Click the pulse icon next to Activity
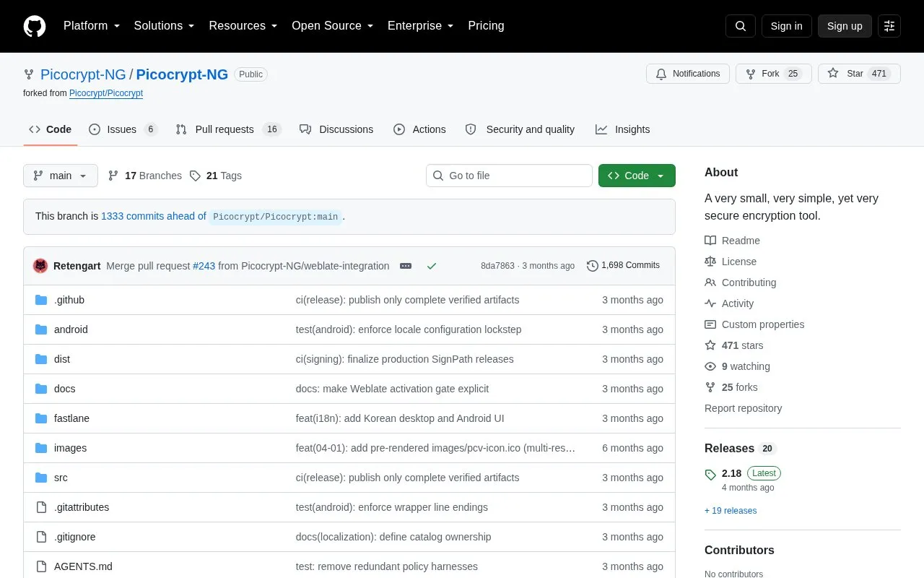The image size is (924, 578). [x=710, y=303]
